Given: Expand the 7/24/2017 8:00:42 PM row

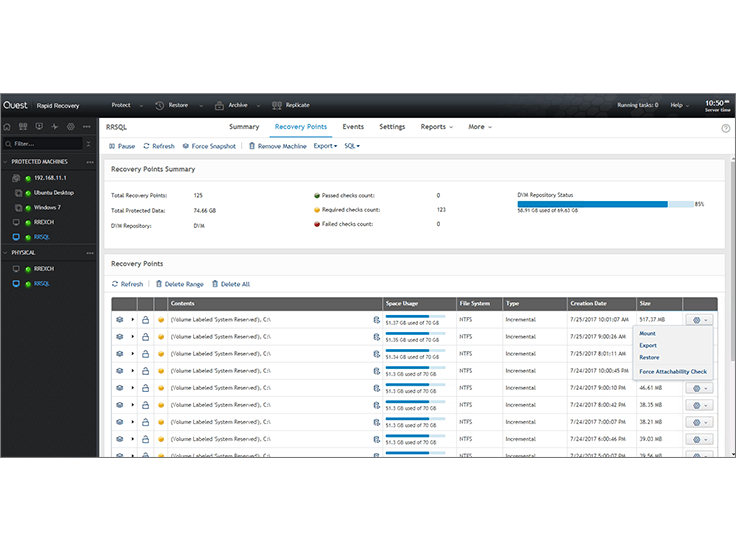Looking at the screenshot, I should (x=133, y=405).
